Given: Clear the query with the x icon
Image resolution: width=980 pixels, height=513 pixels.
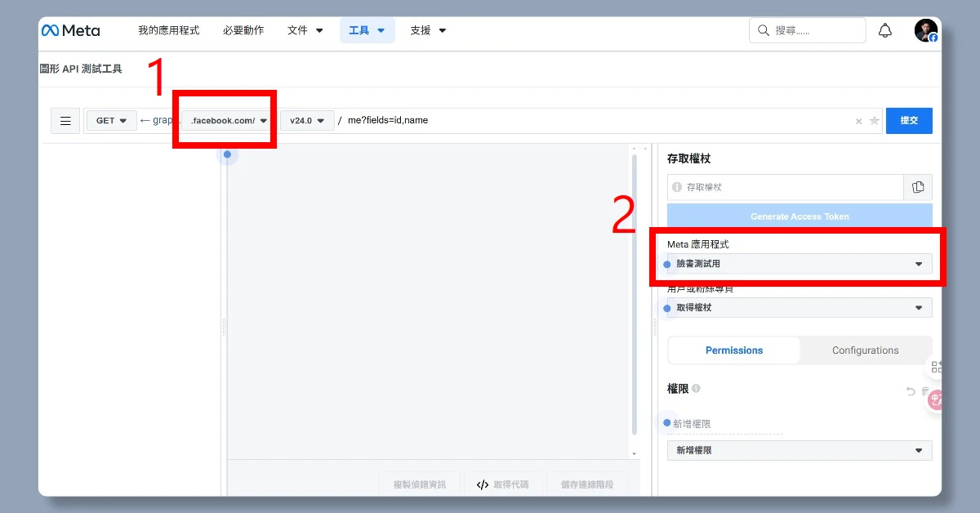Looking at the screenshot, I should pos(858,121).
